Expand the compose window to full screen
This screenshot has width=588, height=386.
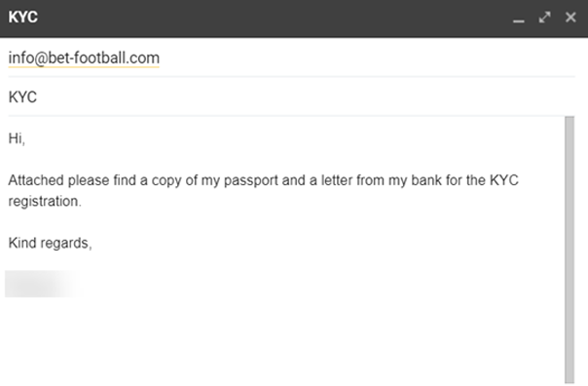[544, 18]
